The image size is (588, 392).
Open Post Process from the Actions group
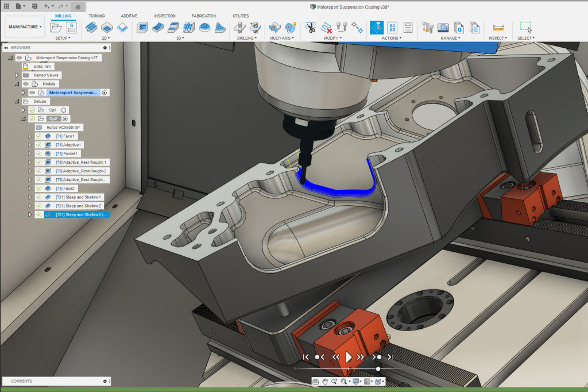click(392, 26)
